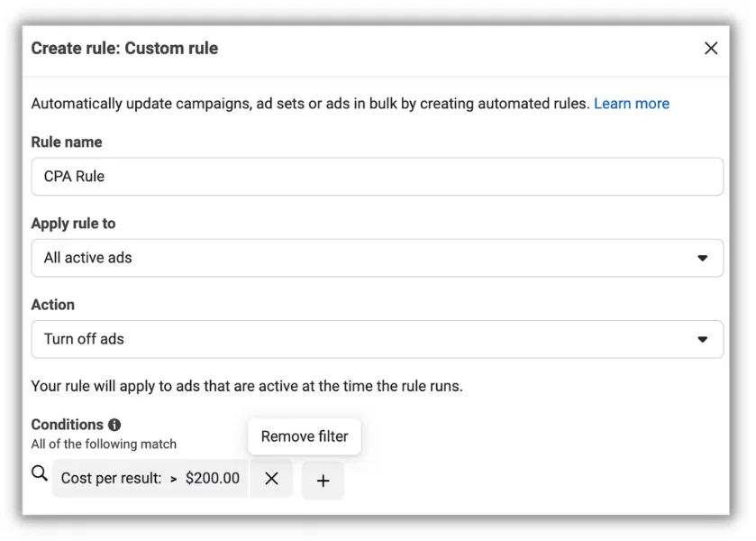Open the Turn off ads action dropdown

[377, 339]
